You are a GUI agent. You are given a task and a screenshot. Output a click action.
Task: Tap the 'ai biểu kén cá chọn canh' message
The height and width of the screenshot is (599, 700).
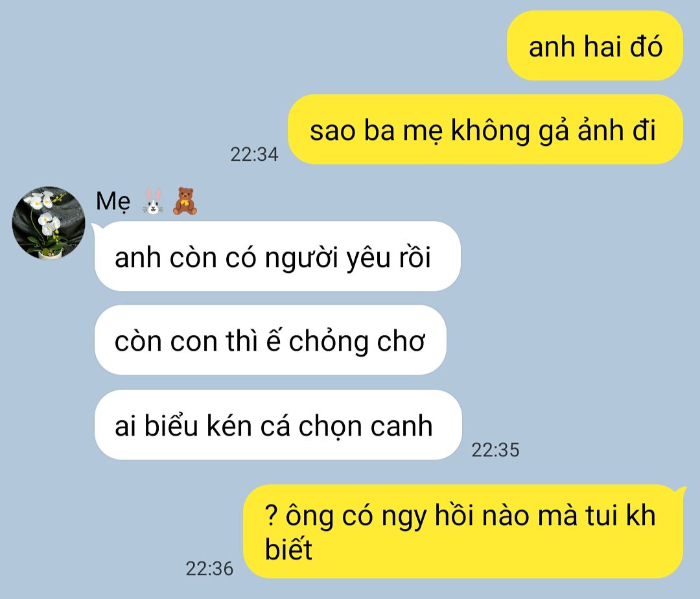pos(278,425)
